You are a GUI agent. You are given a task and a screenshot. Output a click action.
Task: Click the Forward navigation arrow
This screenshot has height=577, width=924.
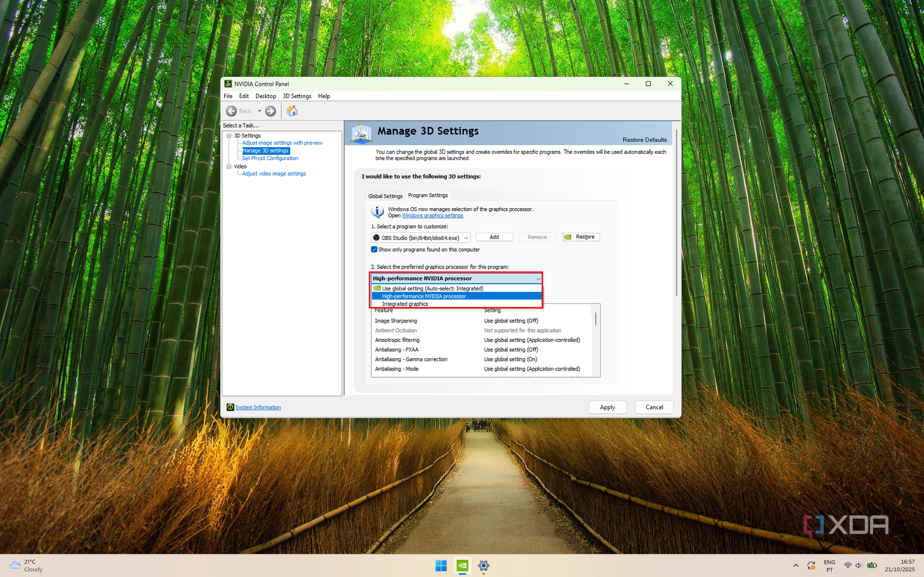coord(270,111)
